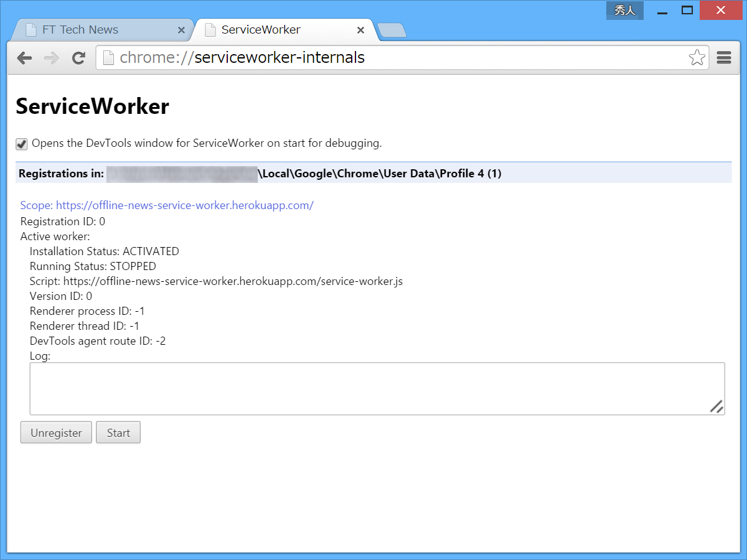
Task: Close the FT Tech News tab
Action: [181, 30]
